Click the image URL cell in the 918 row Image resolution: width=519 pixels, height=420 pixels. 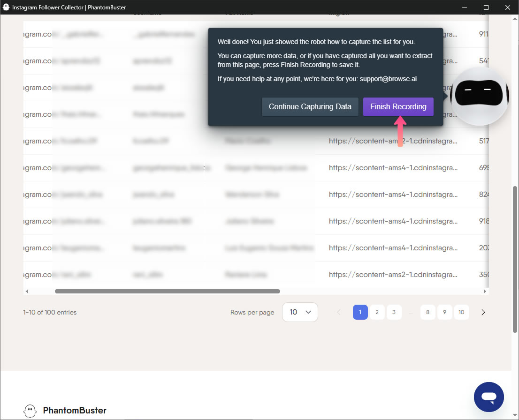[393, 221]
